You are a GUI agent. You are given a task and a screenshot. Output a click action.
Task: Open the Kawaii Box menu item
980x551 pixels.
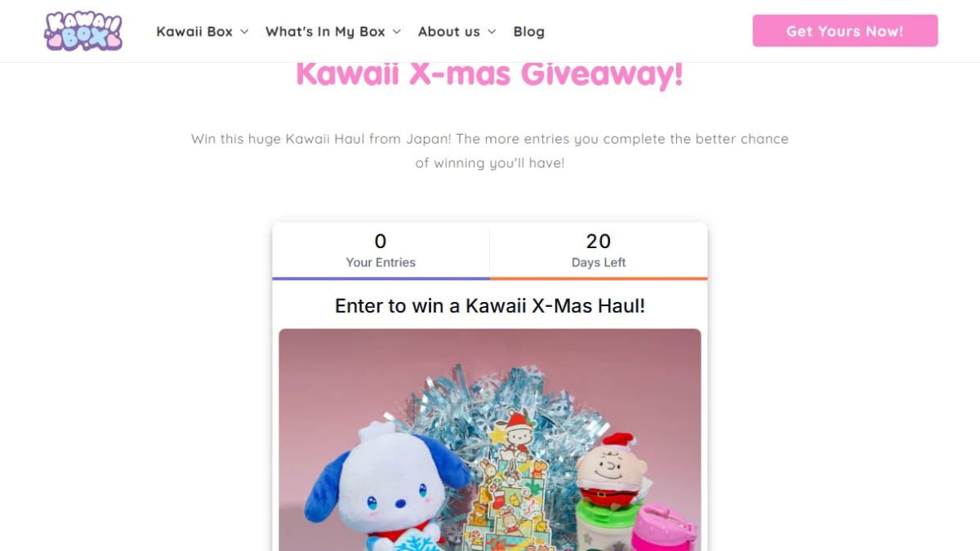point(194,32)
